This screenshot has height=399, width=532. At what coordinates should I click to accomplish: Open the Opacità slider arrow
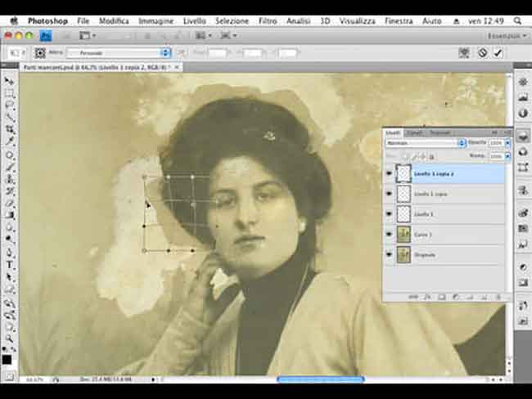click(507, 143)
